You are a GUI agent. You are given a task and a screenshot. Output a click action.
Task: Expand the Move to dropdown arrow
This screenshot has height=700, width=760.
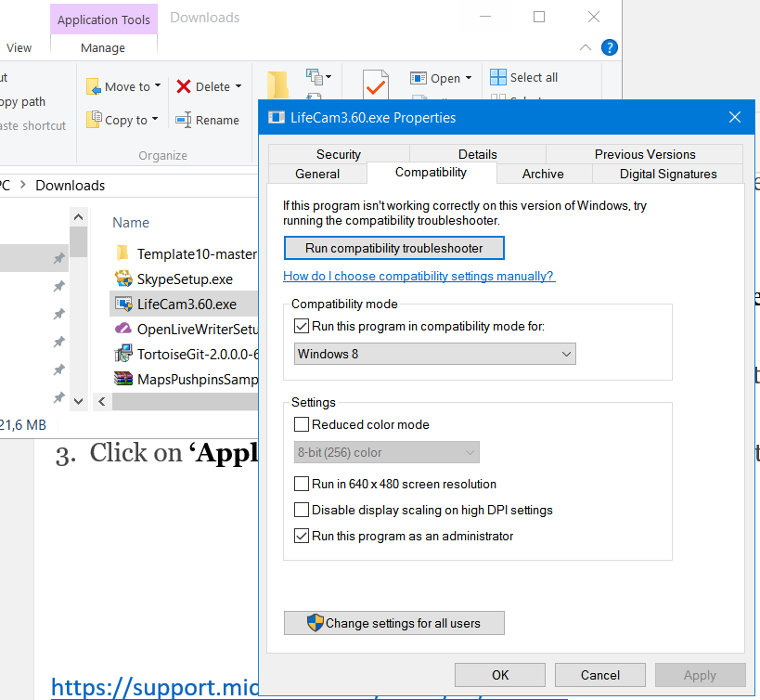pos(158,86)
